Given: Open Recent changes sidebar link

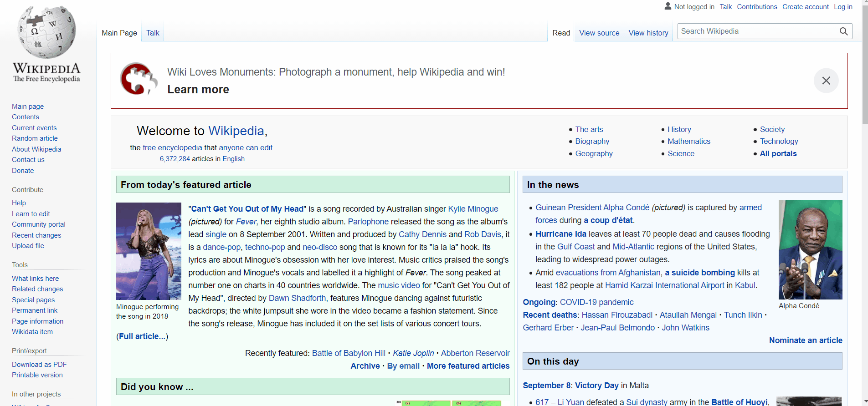Looking at the screenshot, I should click(36, 235).
